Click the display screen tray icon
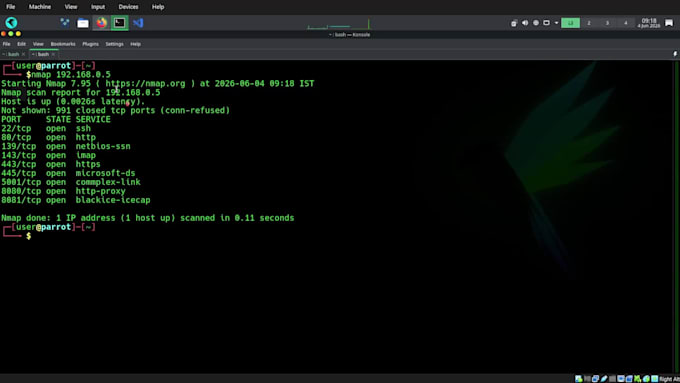680x383 pixels. coord(546,23)
